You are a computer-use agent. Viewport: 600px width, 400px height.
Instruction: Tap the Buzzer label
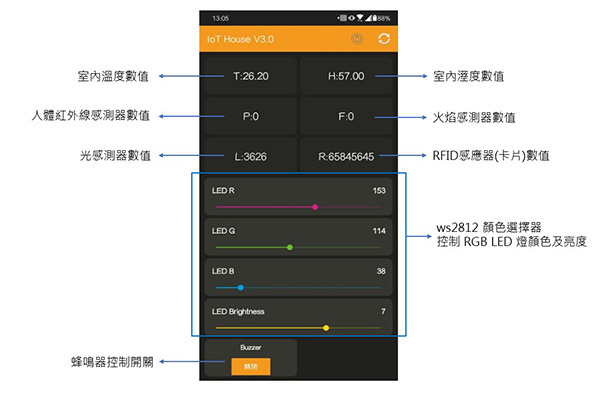tap(251, 348)
